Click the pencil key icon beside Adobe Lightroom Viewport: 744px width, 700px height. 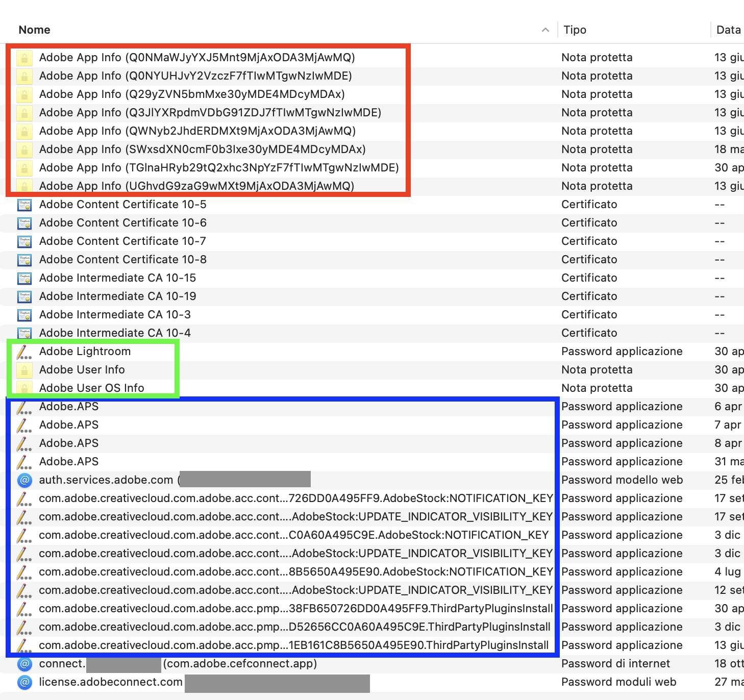point(24,352)
